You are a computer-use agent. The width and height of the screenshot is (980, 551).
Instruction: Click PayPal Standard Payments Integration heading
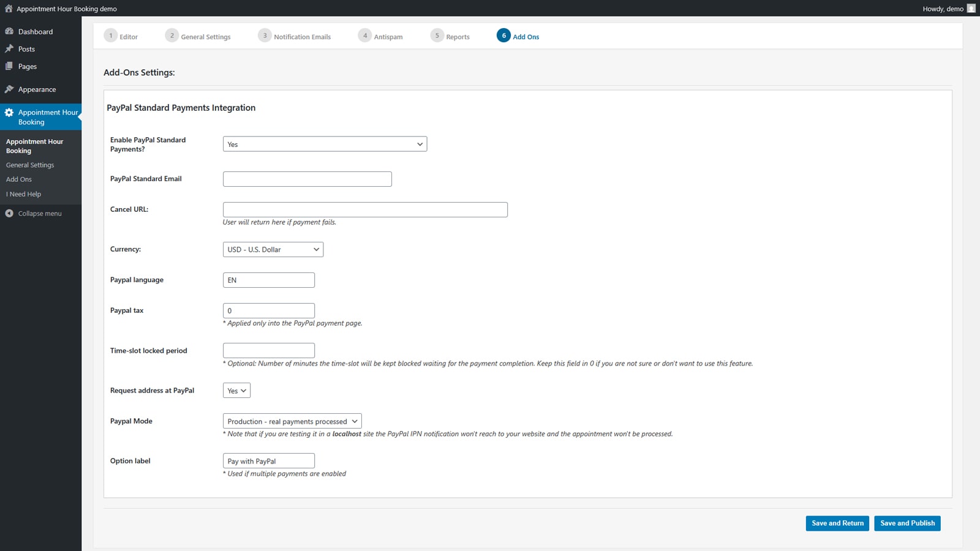click(181, 108)
